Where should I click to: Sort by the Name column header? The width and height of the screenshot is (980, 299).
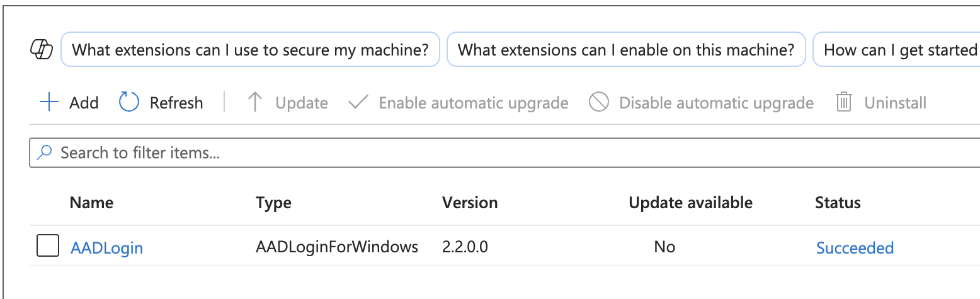pos(91,202)
